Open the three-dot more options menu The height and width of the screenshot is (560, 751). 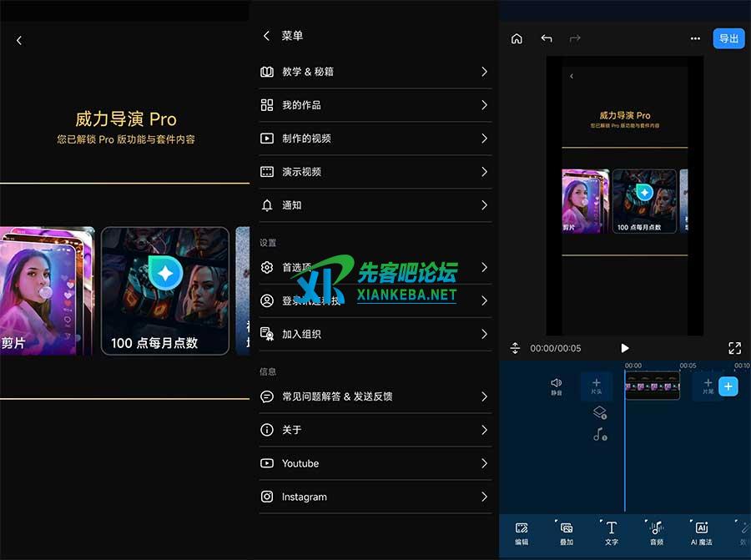click(695, 38)
